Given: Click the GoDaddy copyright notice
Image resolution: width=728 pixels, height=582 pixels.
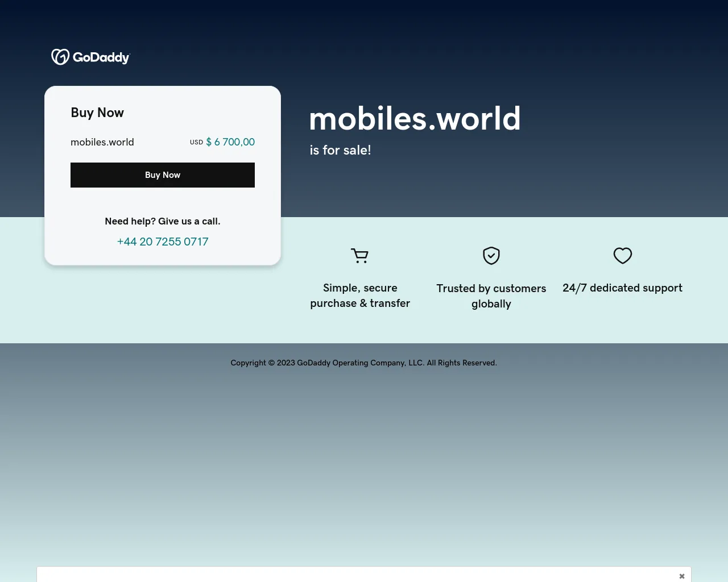Looking at the screenshot, I should (364, 363).
